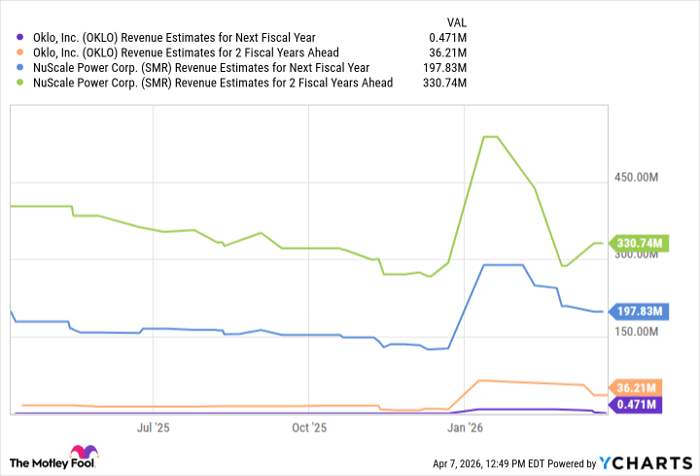Click The Motley Fool text logo
The image size is (700, 476).
38,461
